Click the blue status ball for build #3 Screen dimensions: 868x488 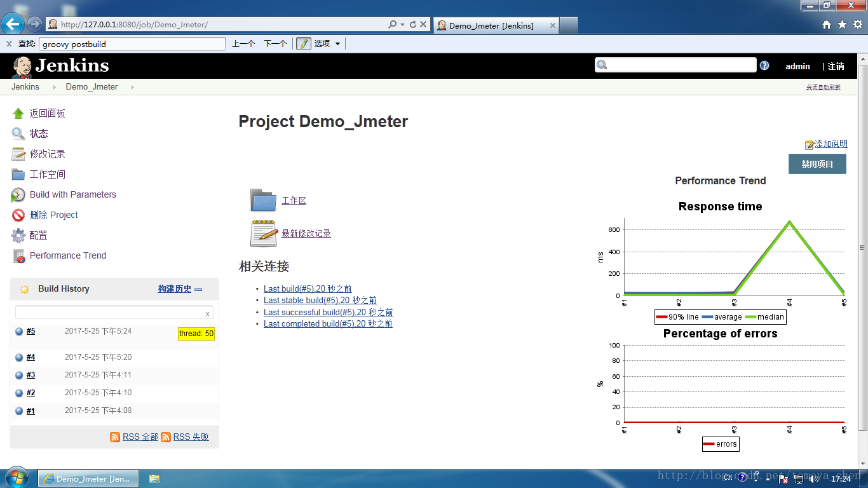(x=19, y=376)
